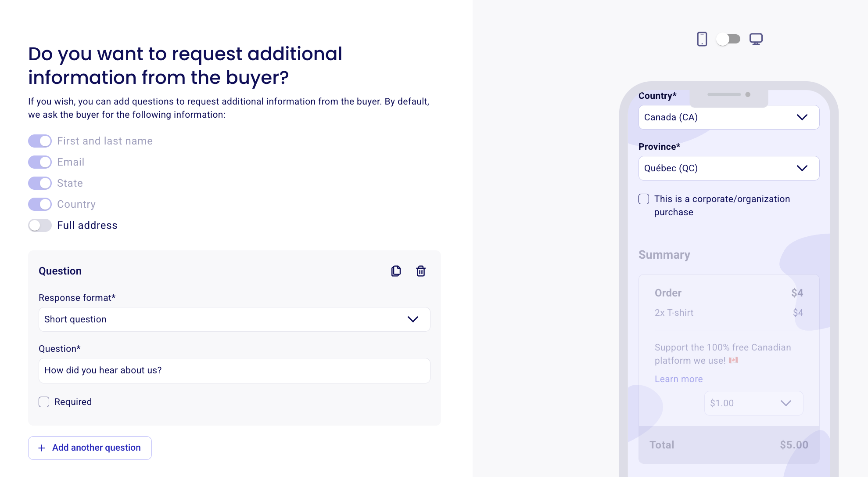Open the $1.00 contribution dropdown
868x477 pixels.
(x=754, y=403)
